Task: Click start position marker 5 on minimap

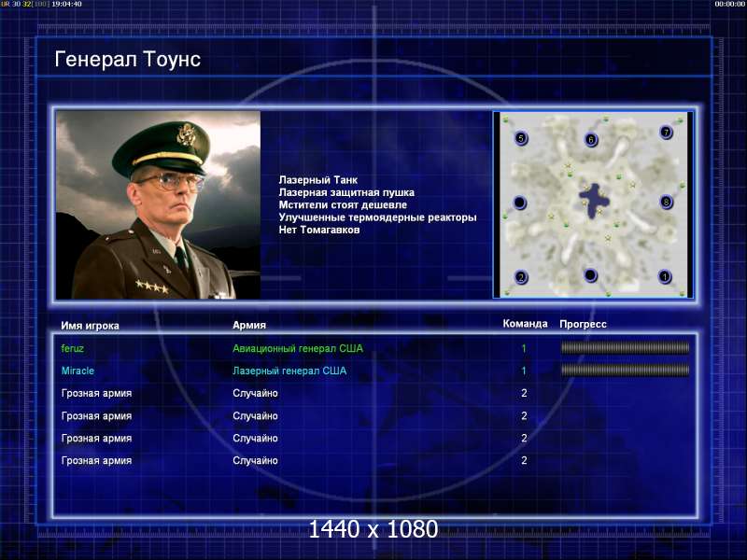Action: point(521,138)
